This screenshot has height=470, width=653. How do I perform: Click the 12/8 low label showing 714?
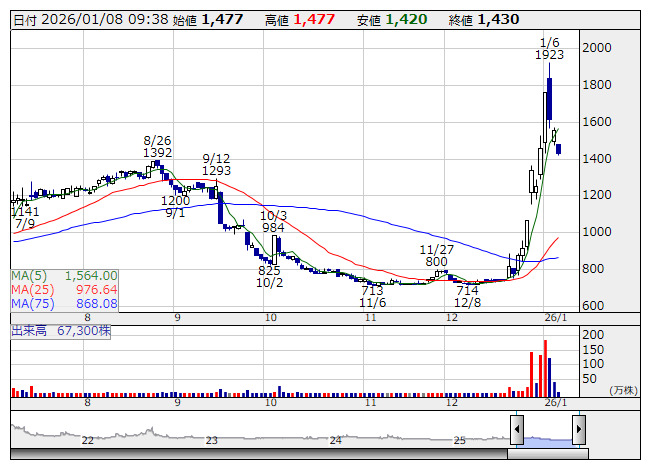467,296
